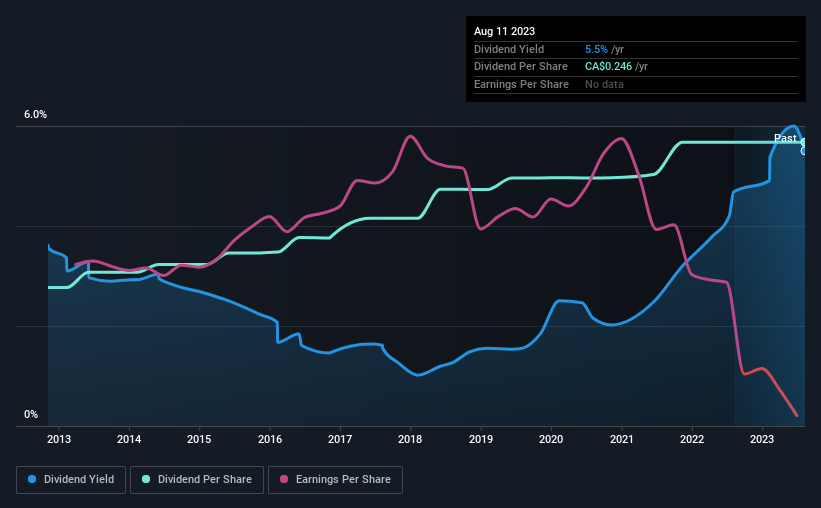The image size is (821, 508).
Task: Click the Aug 11 2023 tooltip date
Action: [504, 31]
